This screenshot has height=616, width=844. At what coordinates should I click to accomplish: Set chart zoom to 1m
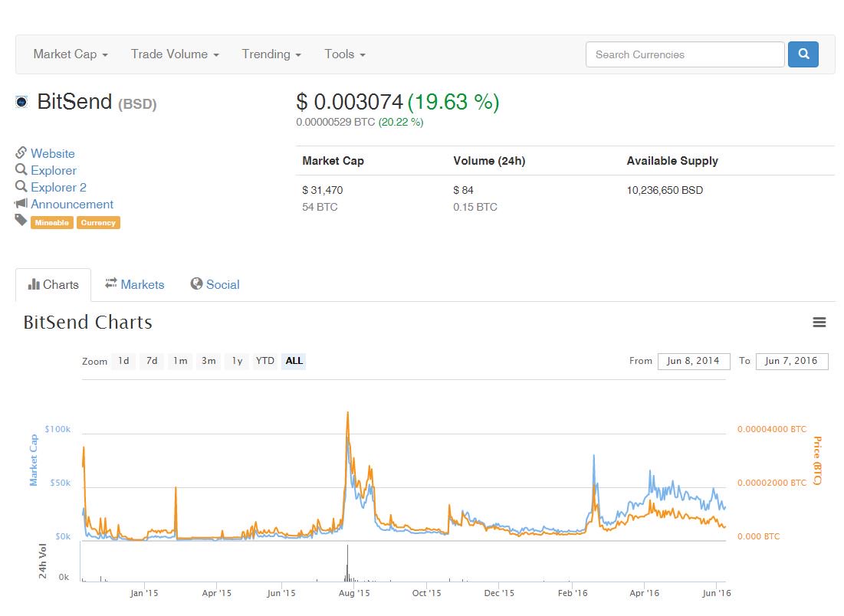[180, 361]
